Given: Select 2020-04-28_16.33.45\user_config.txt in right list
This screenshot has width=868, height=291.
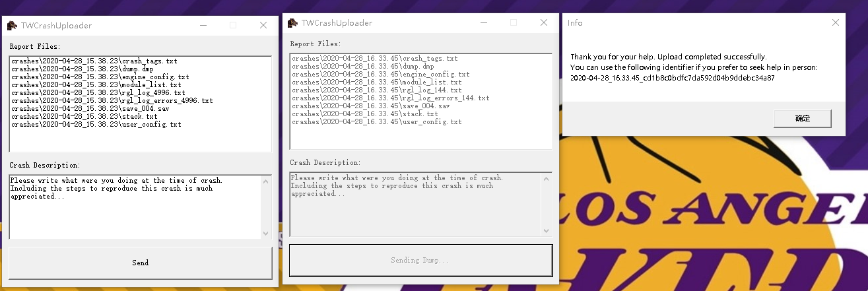Looking at the screenshot, I should 376,122.
